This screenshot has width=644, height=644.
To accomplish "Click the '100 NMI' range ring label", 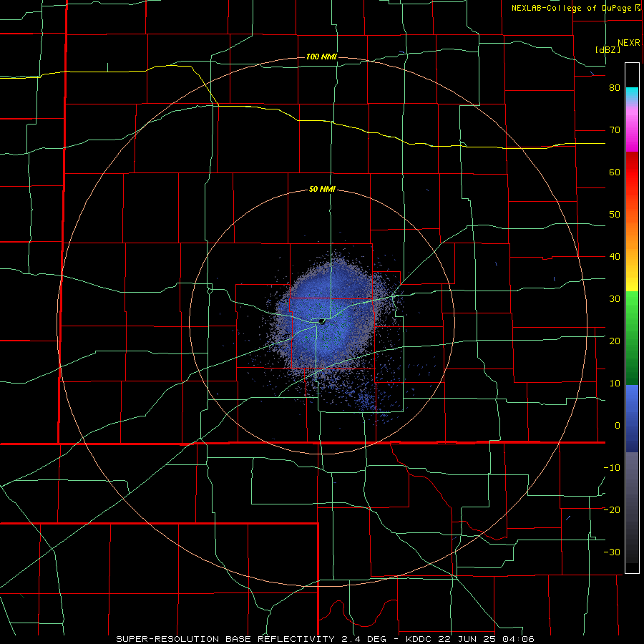I will pos(321,57).
